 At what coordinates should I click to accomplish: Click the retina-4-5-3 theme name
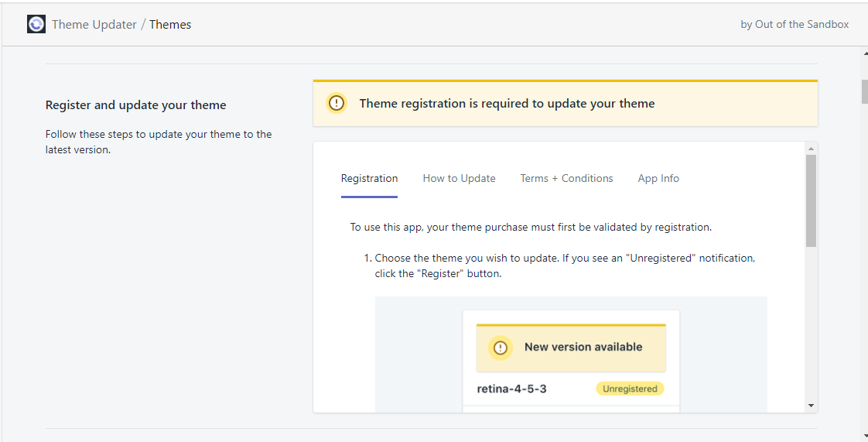coord(511,389)
